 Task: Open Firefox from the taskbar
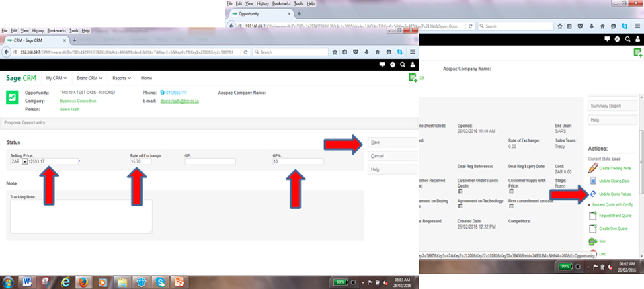pos(84,282)
